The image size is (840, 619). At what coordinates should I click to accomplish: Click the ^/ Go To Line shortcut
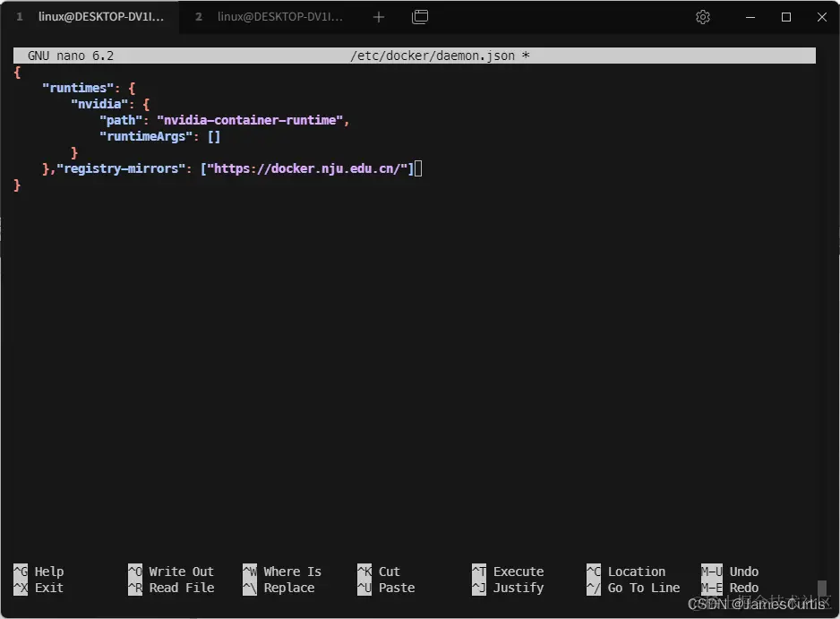[633, 588]
